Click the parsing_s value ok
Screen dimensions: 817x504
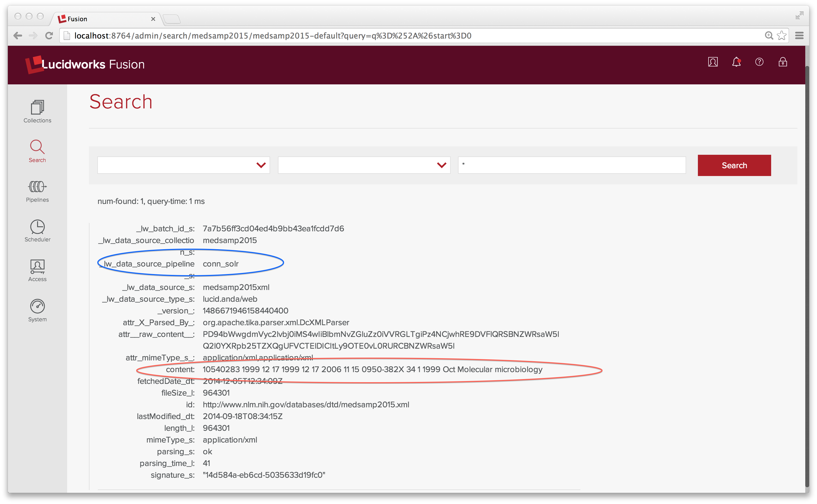coord(207,452)
